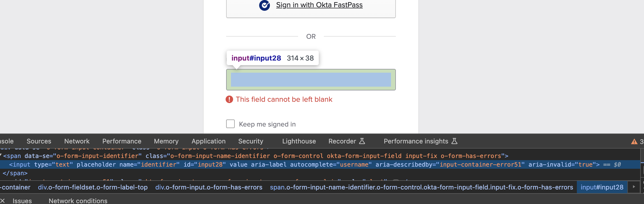This screenshot has height=204, width=644.
Task: Select the input#input28 DOM line
Action: click(320, 164)
